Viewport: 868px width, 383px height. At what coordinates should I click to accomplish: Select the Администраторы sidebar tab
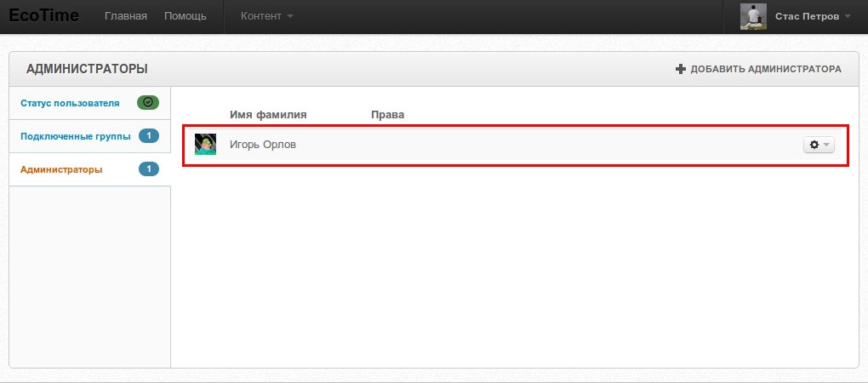tap(61, 169)
